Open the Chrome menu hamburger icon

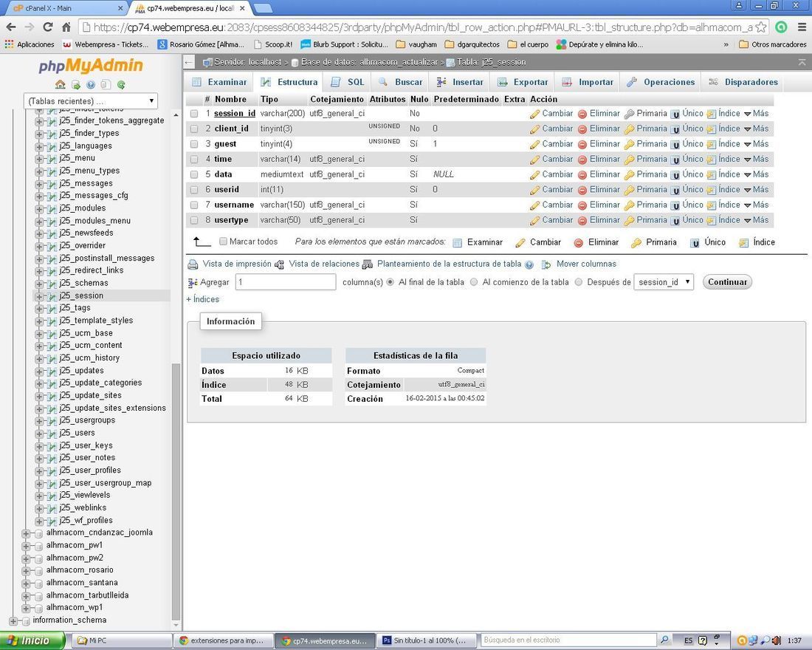pos(802,27)
